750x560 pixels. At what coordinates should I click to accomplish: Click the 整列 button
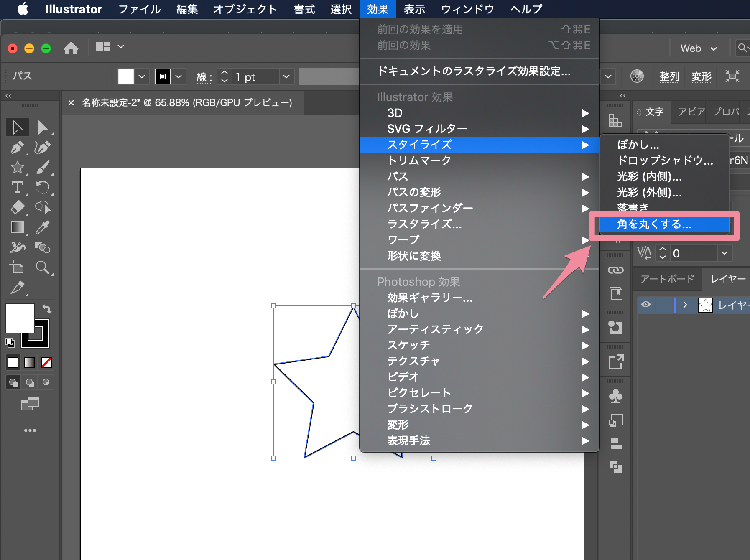[669, 76]
